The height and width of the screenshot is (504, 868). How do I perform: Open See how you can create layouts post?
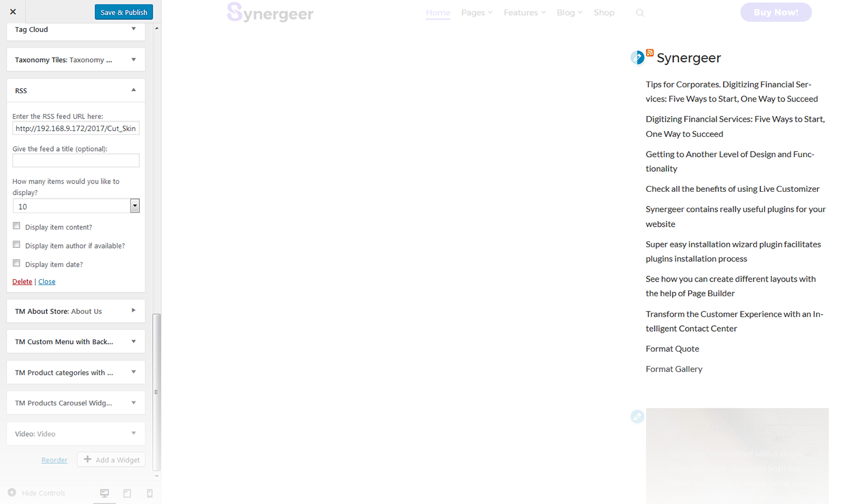point(731,286)
